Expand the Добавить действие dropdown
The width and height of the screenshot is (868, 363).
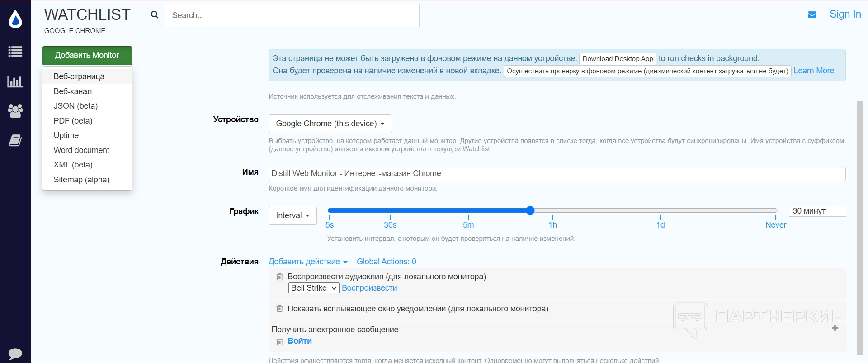pyautogui.click(x=308, y=262)
